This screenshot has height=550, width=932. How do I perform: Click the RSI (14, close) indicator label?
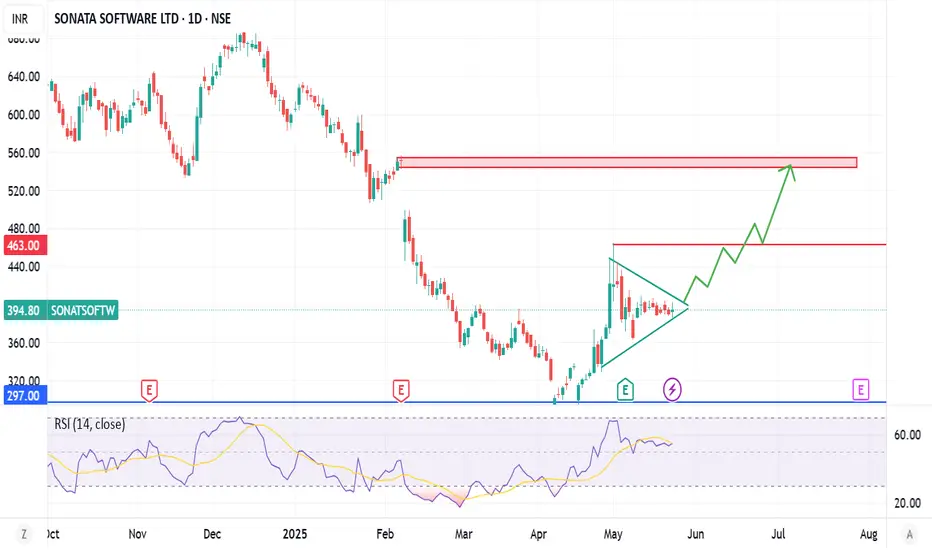click(90, 424)
